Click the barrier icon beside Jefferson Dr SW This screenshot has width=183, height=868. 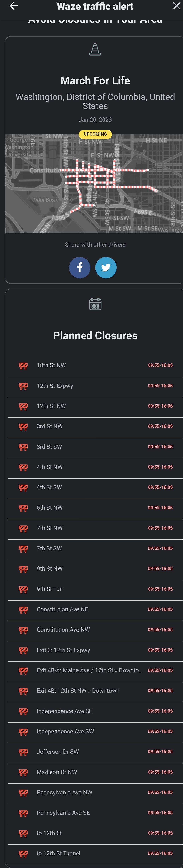pyautogui.click(x=23, y=752)
